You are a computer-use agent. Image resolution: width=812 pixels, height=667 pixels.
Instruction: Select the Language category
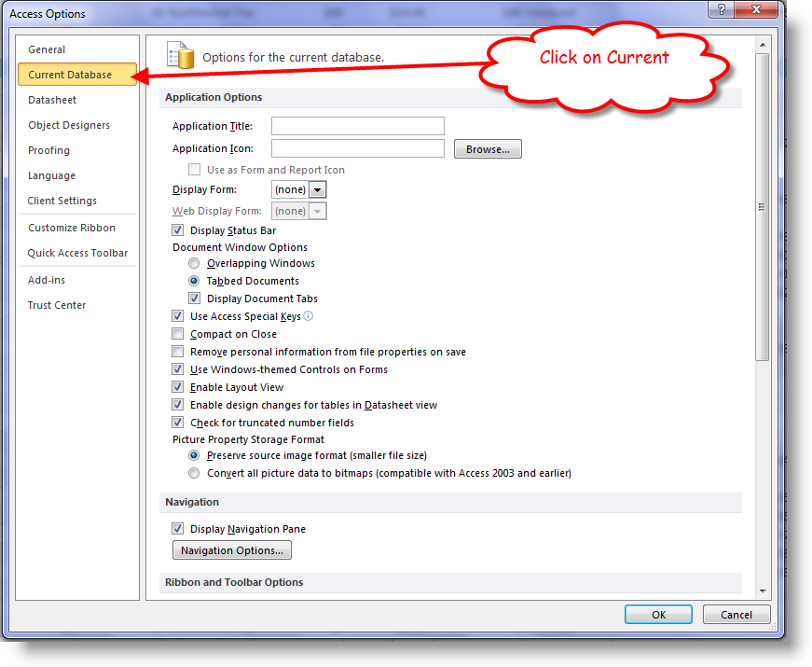point(51,174)
